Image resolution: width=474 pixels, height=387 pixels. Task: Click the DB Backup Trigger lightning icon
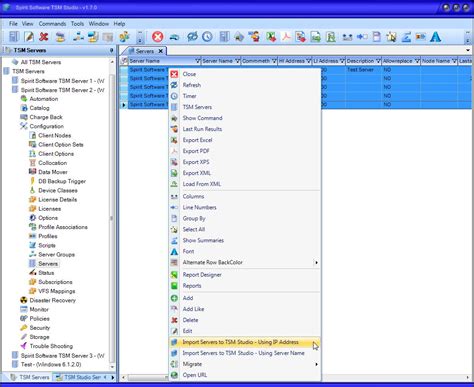click(32, 181)
